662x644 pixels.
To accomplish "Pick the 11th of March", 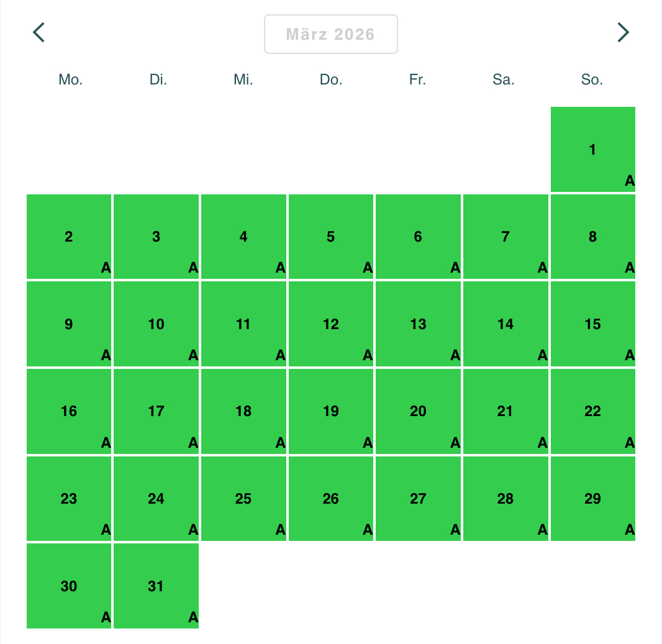I will coord(243,324).
